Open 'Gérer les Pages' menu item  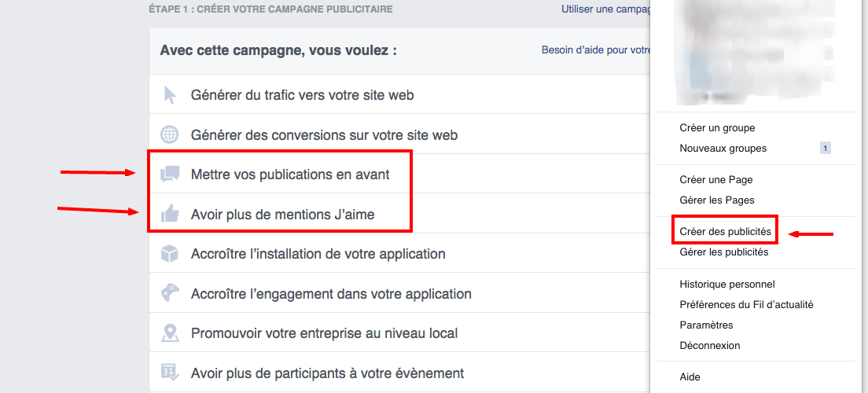click(716, 200)
